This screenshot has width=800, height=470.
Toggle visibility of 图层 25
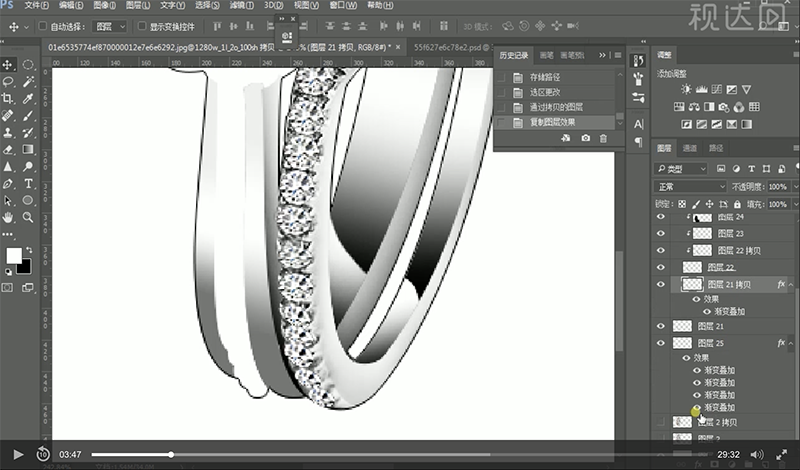pyautogui.click(x=661, y=343)
